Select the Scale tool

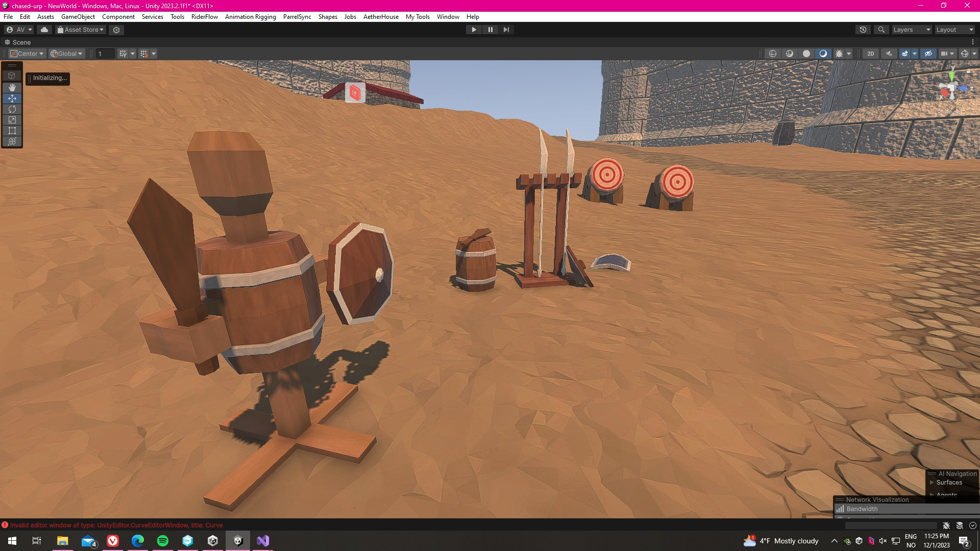point(12,120)
